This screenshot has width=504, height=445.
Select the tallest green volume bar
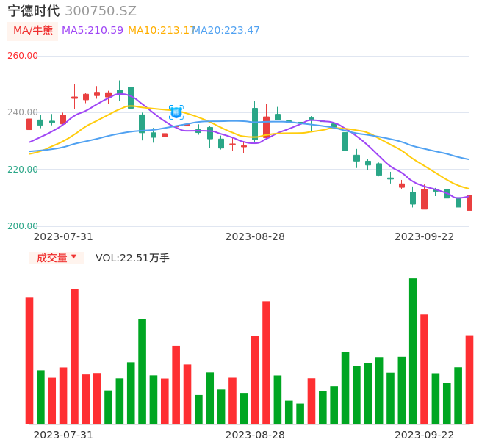(x=413, y=351)
